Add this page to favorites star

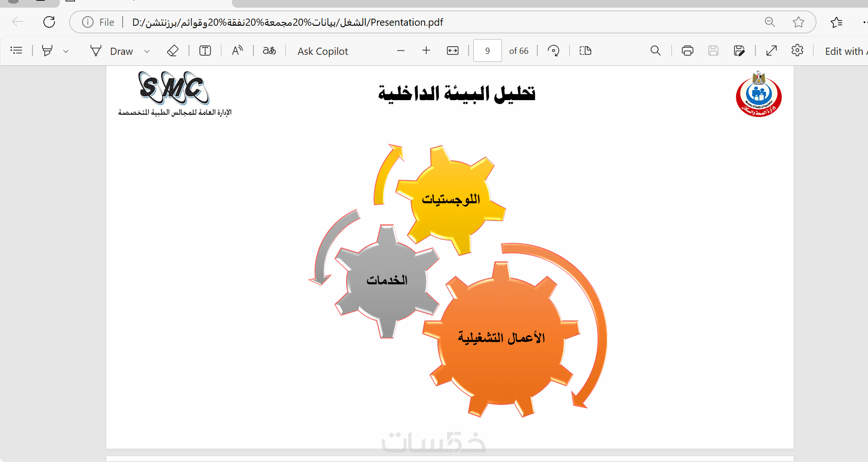[798, 22]
